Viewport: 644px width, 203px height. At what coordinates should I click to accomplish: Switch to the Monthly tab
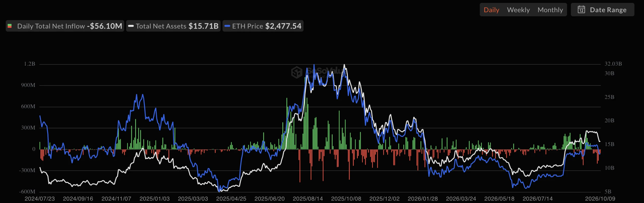pos(550,10)
